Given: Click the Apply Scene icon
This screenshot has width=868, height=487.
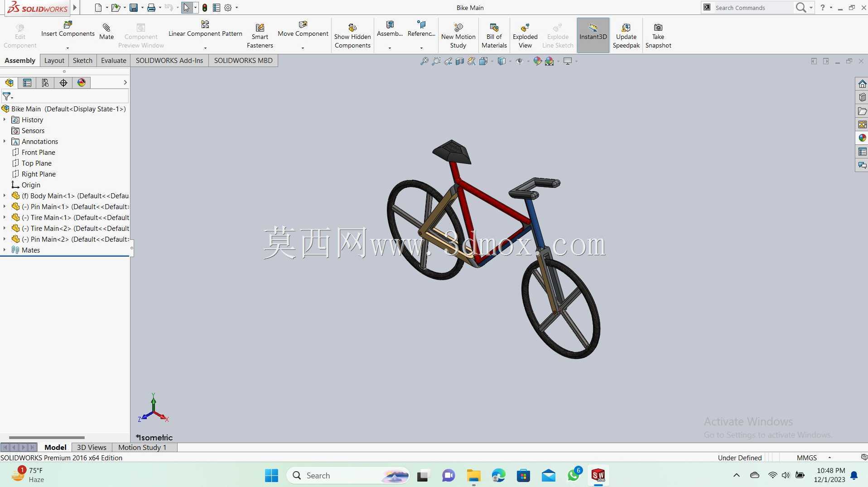Looking at the screenshot, I should tap(549, 61).
